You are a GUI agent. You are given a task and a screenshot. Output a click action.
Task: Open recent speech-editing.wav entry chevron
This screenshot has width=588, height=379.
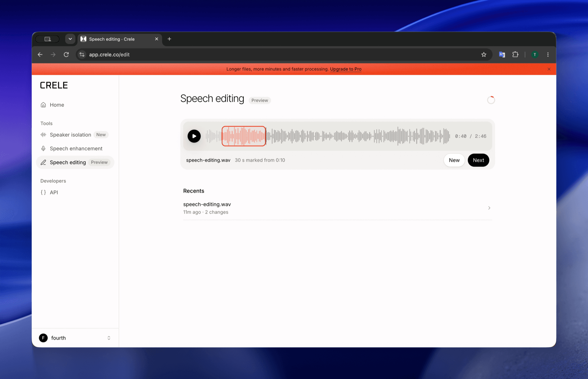pos(489,208)
